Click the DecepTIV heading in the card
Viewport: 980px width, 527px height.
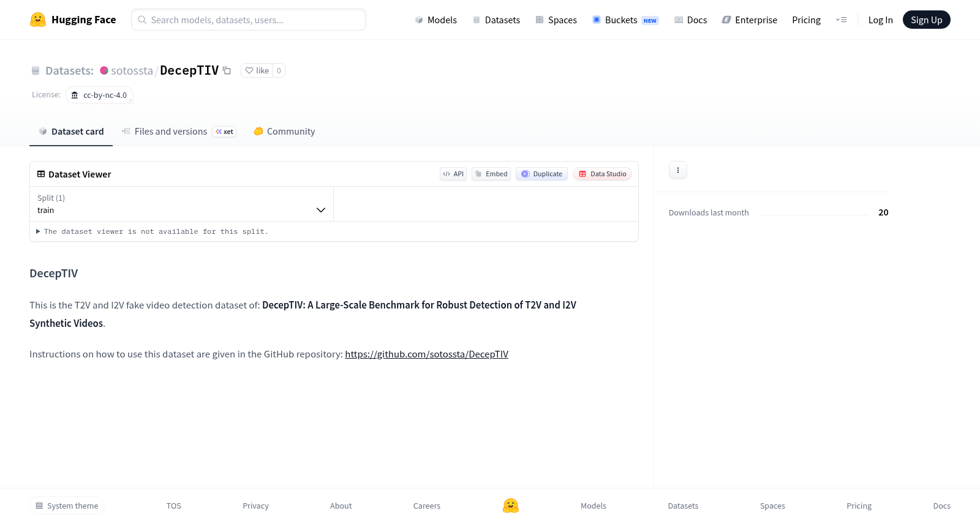coord(54,273)
